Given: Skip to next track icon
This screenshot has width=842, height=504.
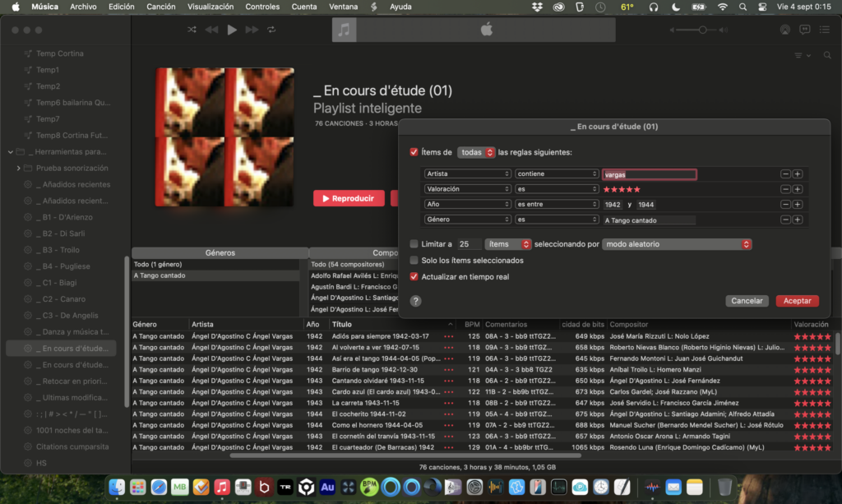Looking at the screenshot, I should tap(252, 30).
